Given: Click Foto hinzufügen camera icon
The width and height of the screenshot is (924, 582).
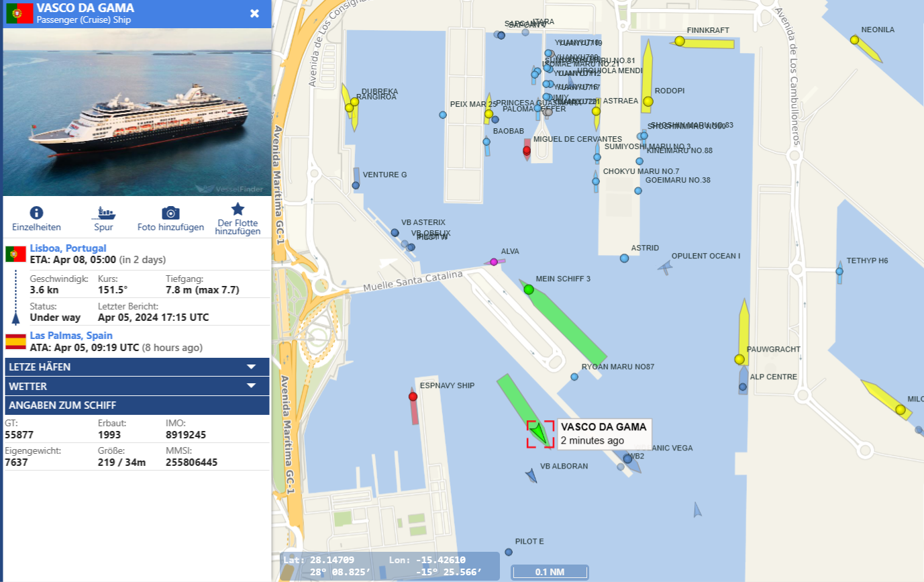Looking at the screenshot, I should (x=170, y=213).
